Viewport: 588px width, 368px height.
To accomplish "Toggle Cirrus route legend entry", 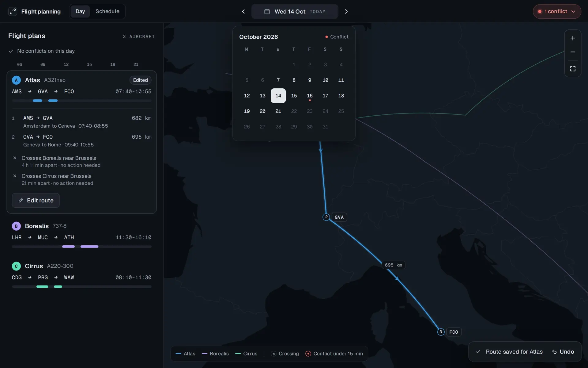I will (x=246, y=354).
